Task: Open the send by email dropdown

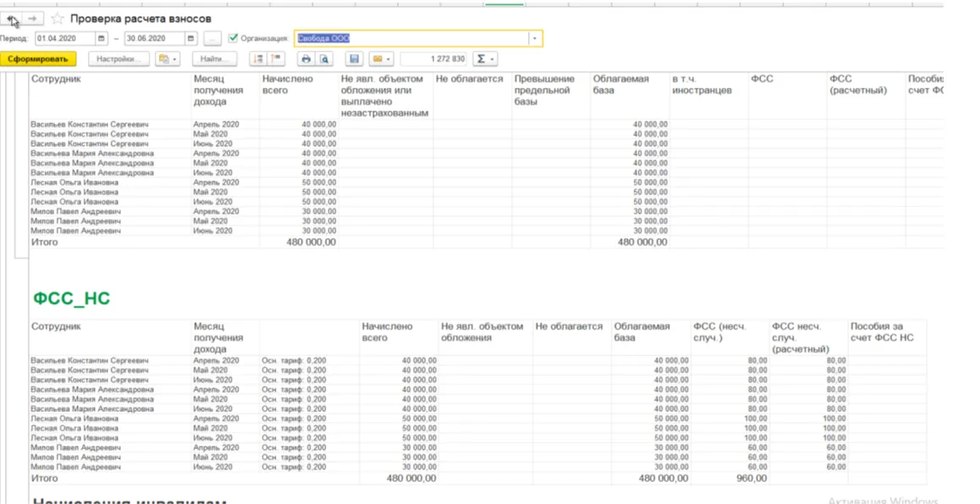Action: 381,59
